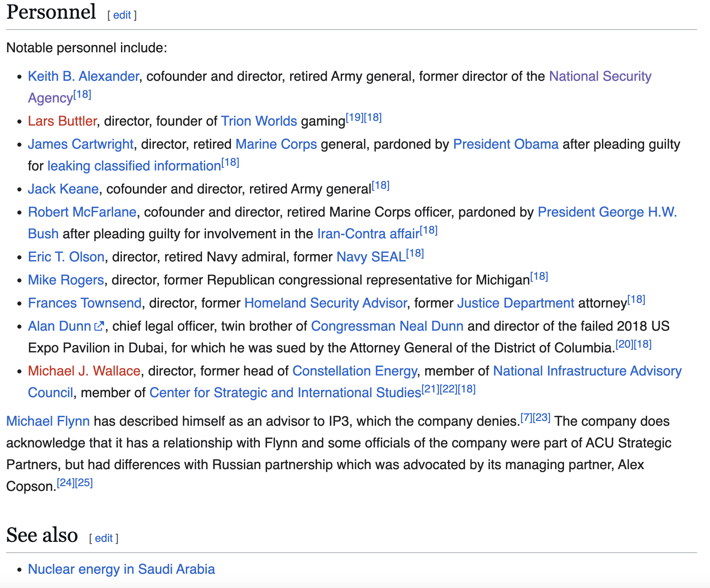Open the Personnel section edit link

coord(122,15)
